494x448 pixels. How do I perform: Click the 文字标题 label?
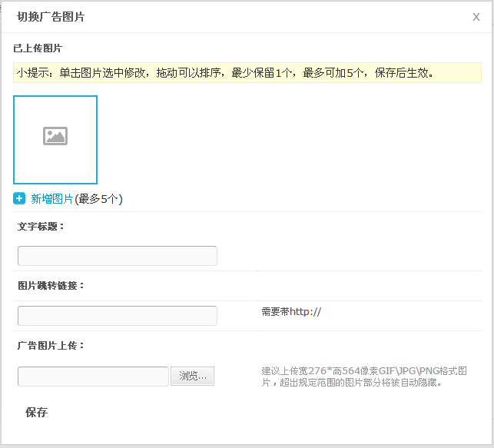[x=41, y=226]
